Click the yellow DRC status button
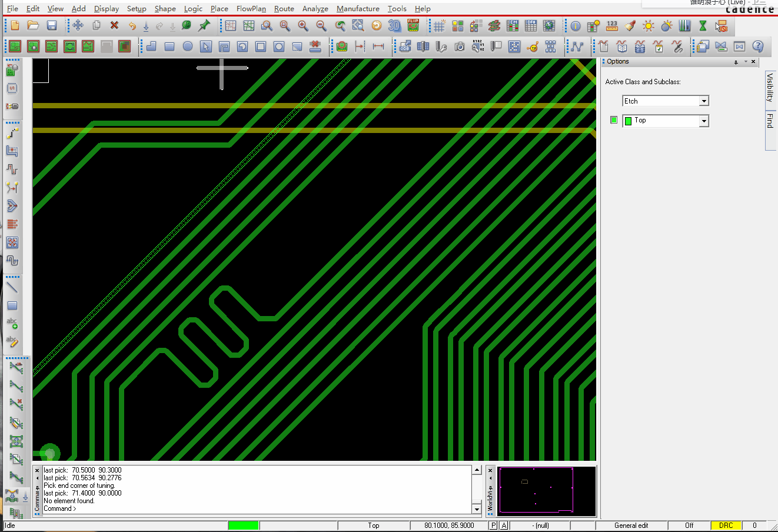The width and height of the screenshot is (778, 532). click(726, 526)
